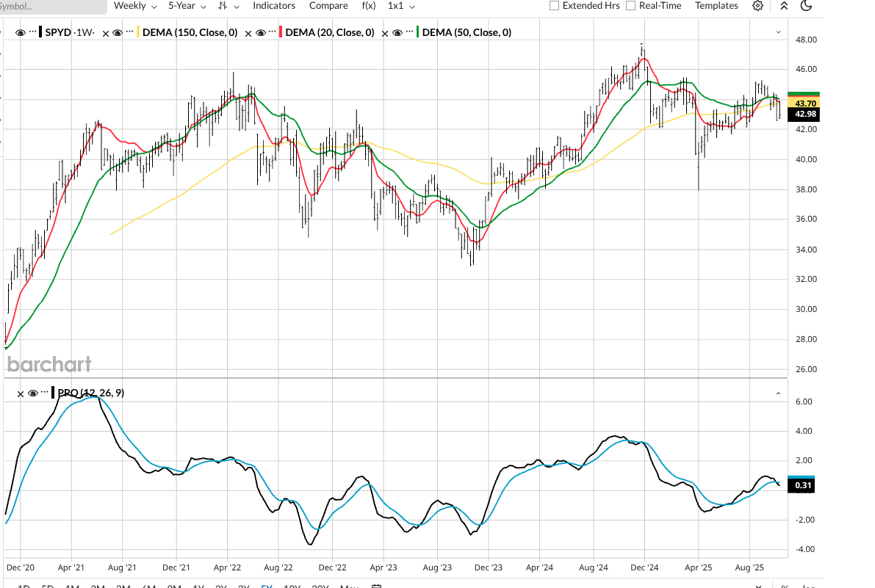The image size is (875, 588).
Task: Open the Indicators menu
Action: (x=274, y=6)
